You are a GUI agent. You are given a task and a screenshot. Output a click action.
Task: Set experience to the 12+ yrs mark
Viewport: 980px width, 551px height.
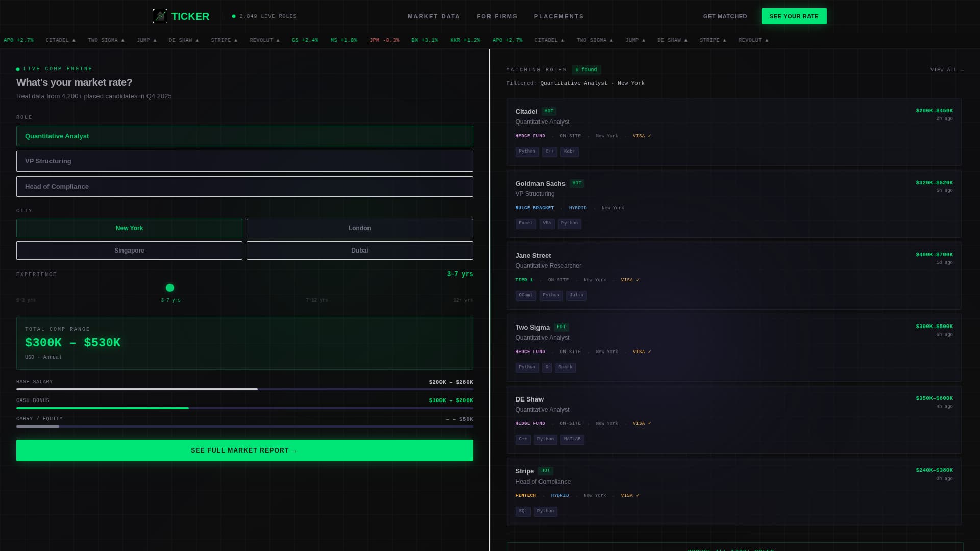tap(463, 300)
